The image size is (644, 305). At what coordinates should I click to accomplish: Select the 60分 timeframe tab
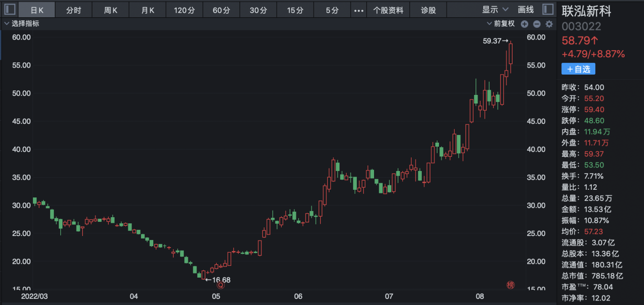tap(221, 10)
